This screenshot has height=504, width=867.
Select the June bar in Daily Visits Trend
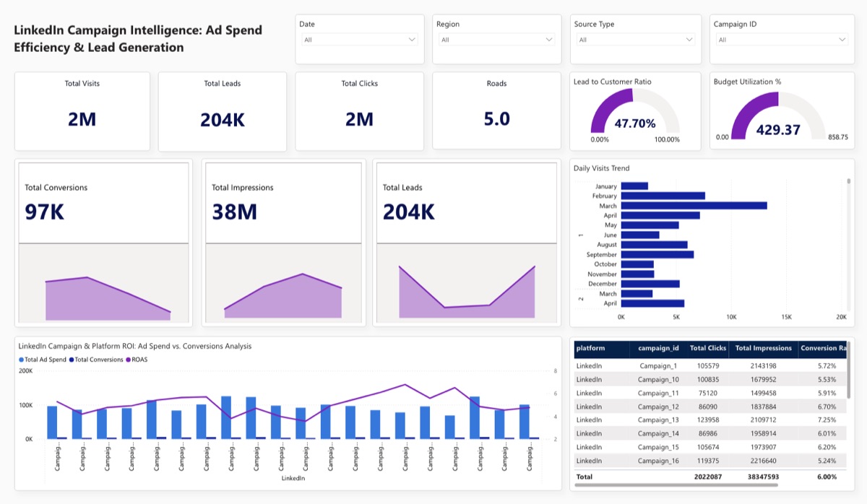point(640,235)
